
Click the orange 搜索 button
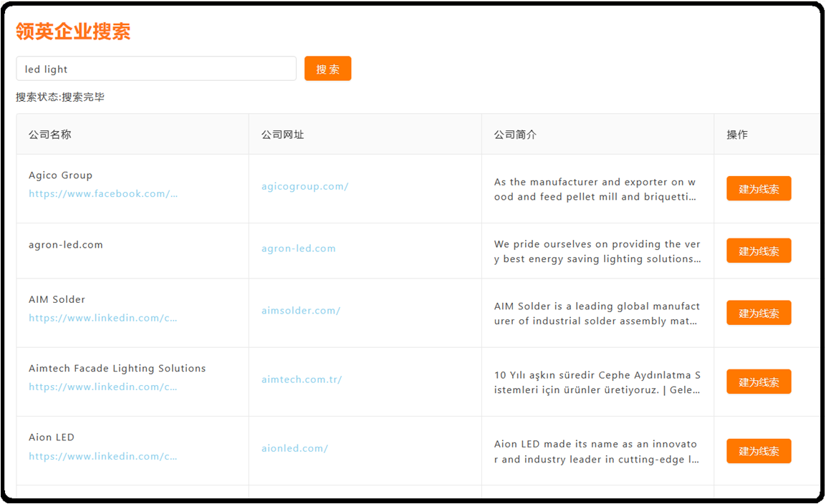click(x=327, y=69)
